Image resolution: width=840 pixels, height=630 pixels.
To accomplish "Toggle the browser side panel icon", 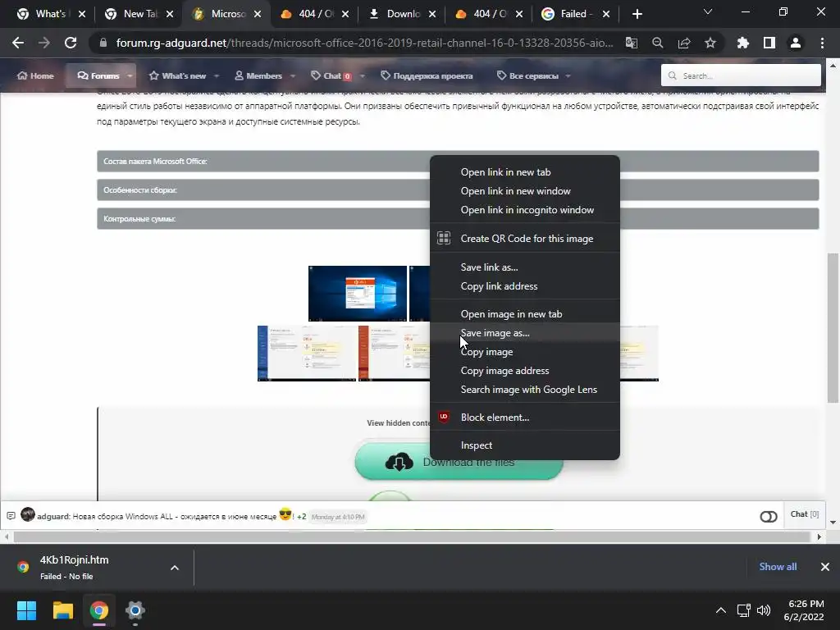I will (769, 43).
